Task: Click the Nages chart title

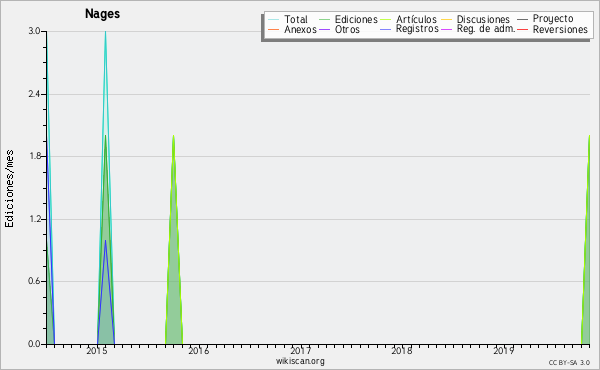Action: click(103, 14)
